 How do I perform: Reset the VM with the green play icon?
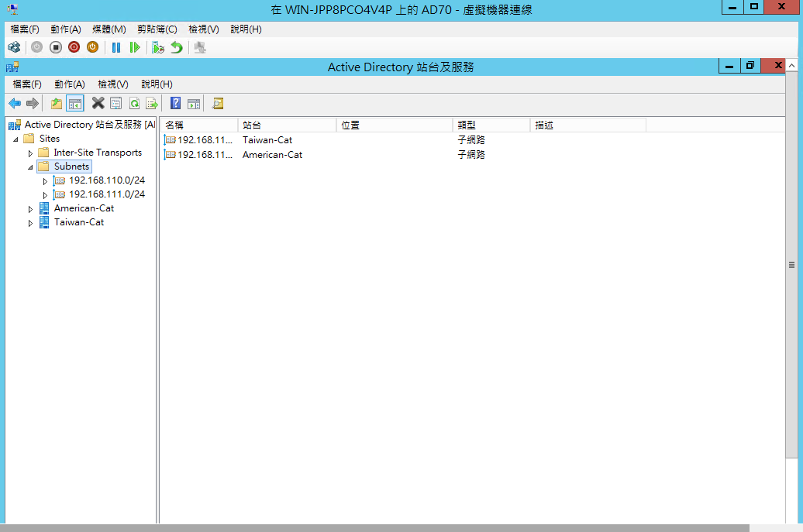click(x=135, y=47)
